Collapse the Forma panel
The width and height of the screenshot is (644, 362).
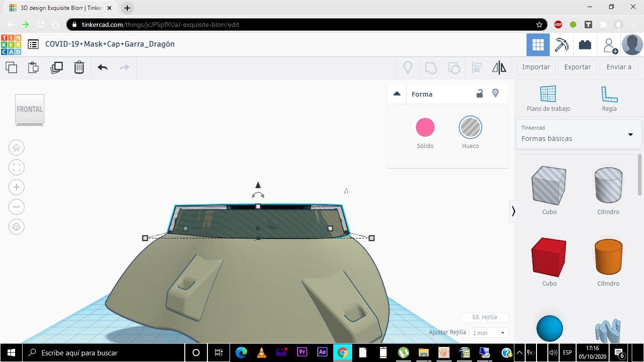pos(397,94)
